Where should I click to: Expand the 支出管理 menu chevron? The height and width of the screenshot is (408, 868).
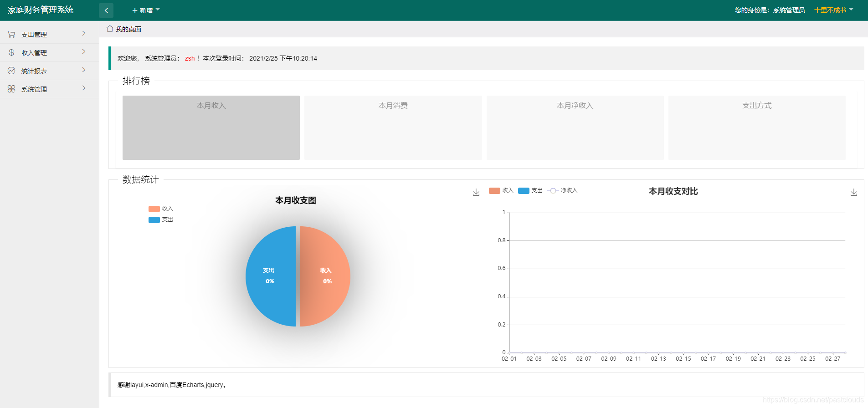(84, 34)
